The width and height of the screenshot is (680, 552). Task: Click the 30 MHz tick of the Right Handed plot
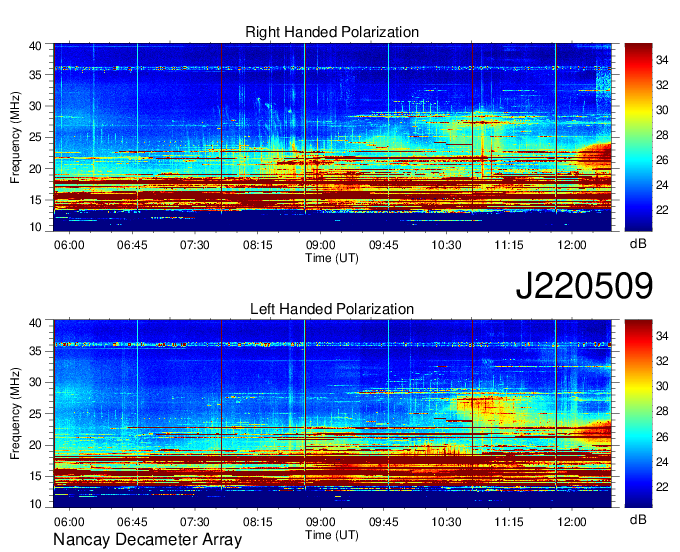(35, 106)
